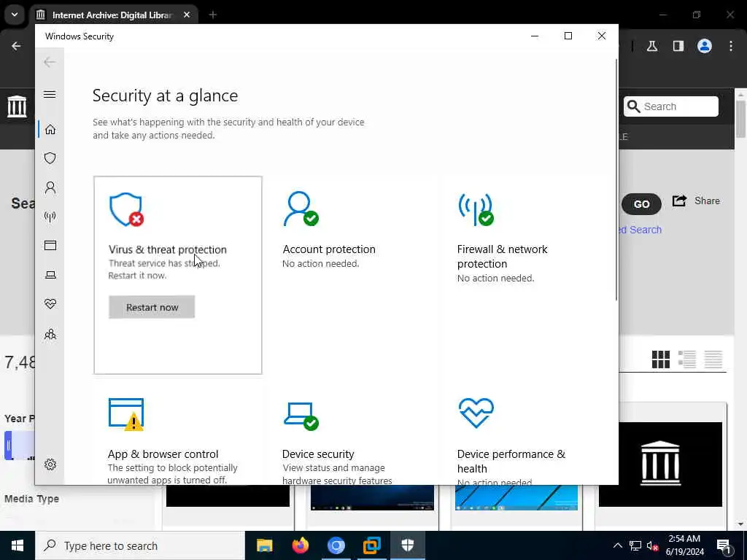747x560 pixels.
Task: Click the Internet Archive logo in browser page
Action: point(17,106)
